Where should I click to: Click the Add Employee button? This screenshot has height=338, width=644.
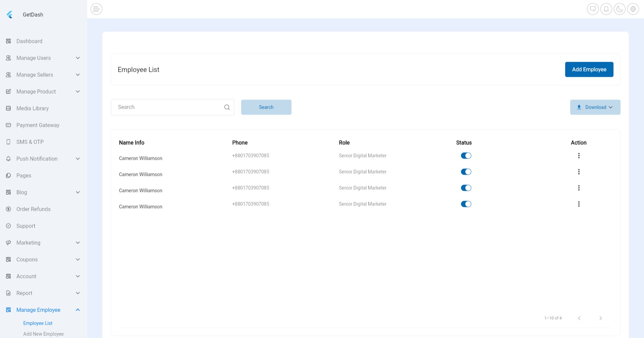tap(589, 69)
